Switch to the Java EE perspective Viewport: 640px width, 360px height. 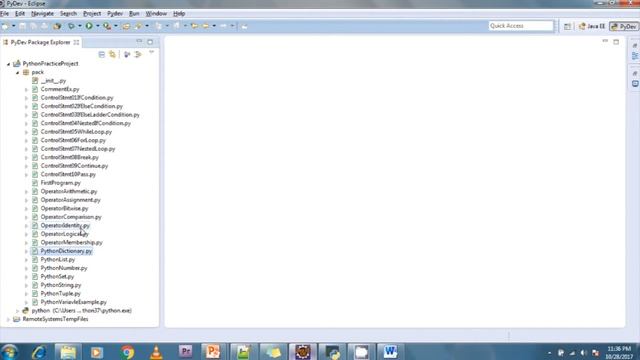click(x=592, y=26)
